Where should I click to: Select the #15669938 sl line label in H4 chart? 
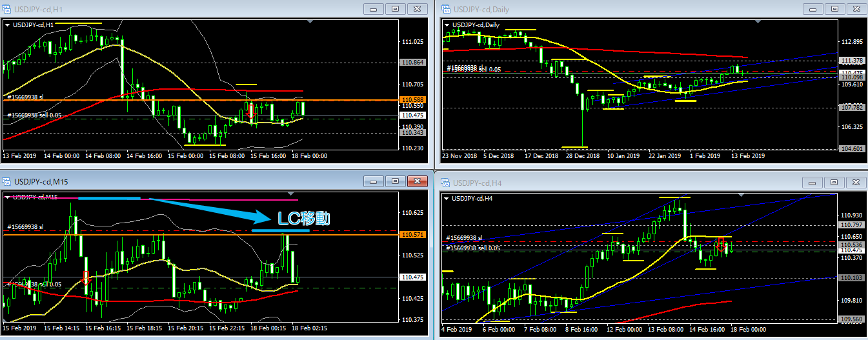[x=465, y=237]
